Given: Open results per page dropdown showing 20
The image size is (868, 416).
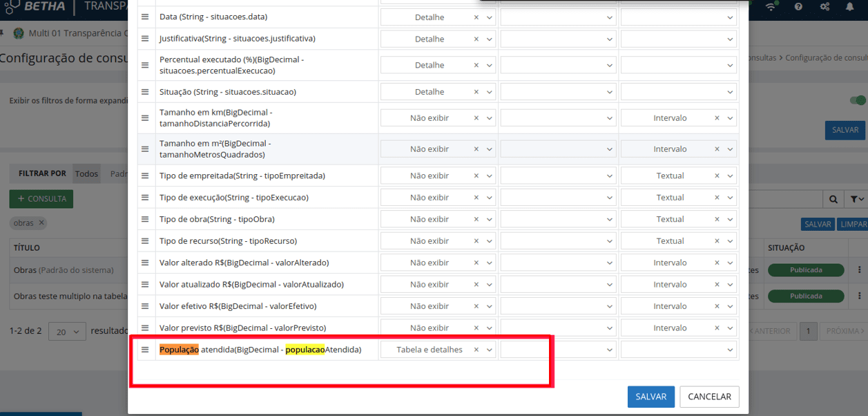Looking at the screenshot, I should click(x=67, y=332).
